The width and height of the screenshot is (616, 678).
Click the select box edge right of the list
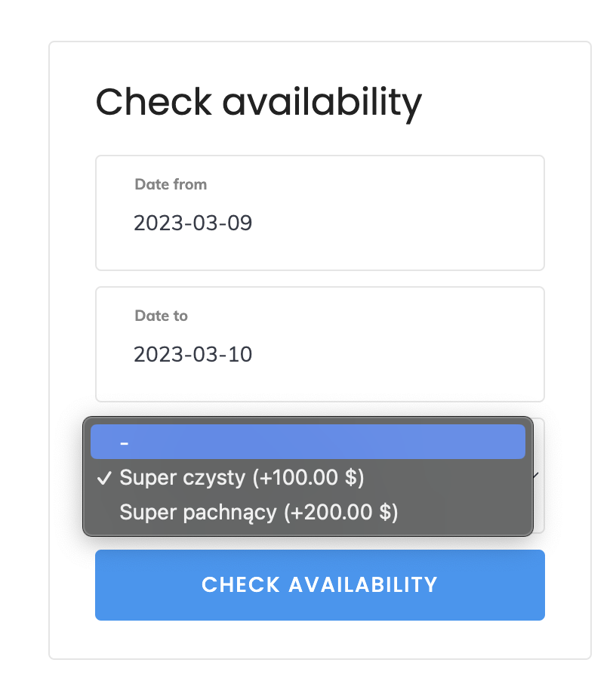point(540,513)
